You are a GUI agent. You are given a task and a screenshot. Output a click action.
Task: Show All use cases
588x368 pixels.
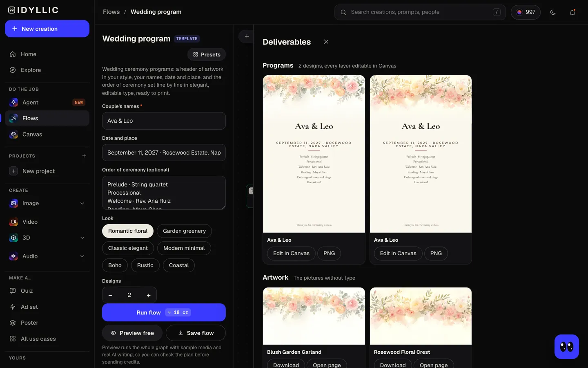[x=47, y=339]
